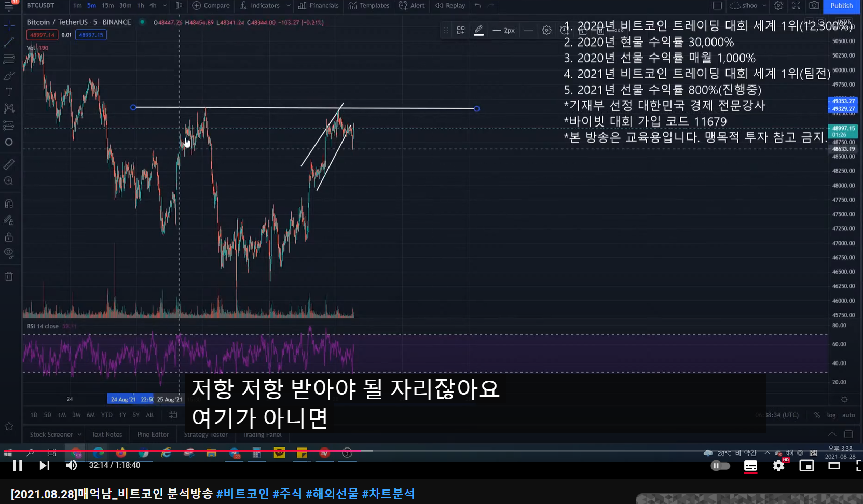Image resolution: width=863 pixels, height=504 pixels.
Task: Click the go-to-date calendar icon
Action: click(x=173, y=415)
